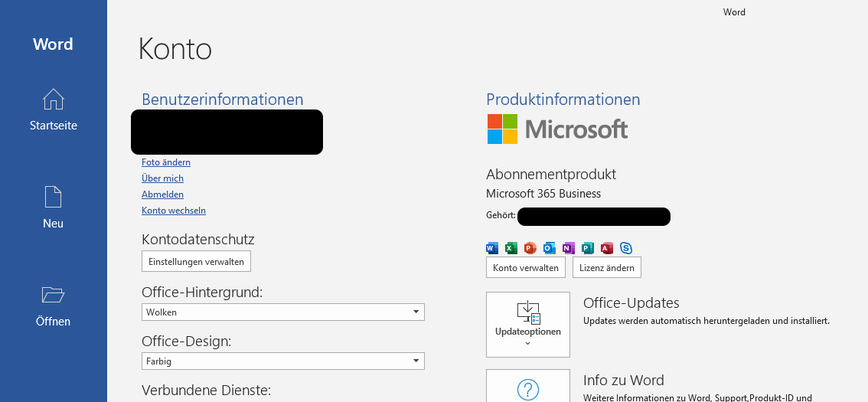Click the Öffnen folder icon

[x=53, y=295]
